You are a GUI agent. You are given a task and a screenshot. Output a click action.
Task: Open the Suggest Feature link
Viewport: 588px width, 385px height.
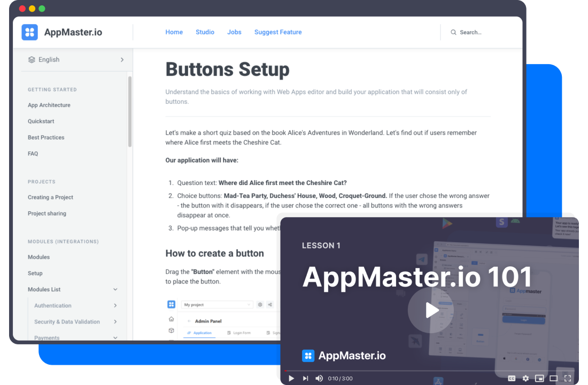click(x=278, y=32)
